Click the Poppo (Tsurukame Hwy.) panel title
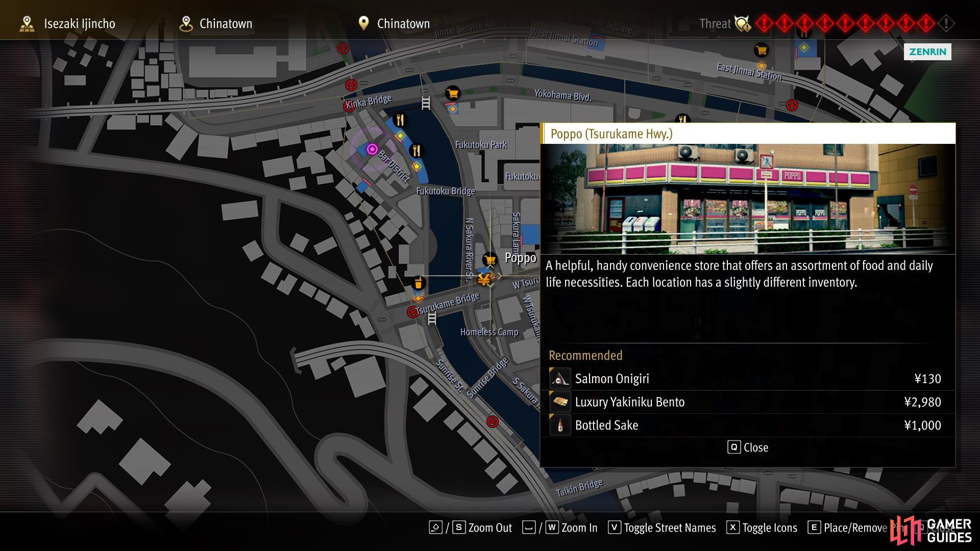The image size is (980, 551). 611,134
